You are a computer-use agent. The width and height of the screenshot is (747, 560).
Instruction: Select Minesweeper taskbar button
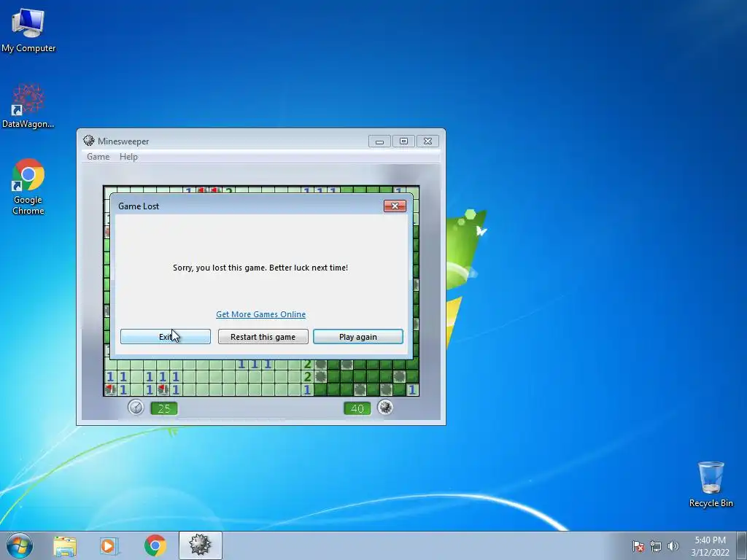click(x=200, y=545)
